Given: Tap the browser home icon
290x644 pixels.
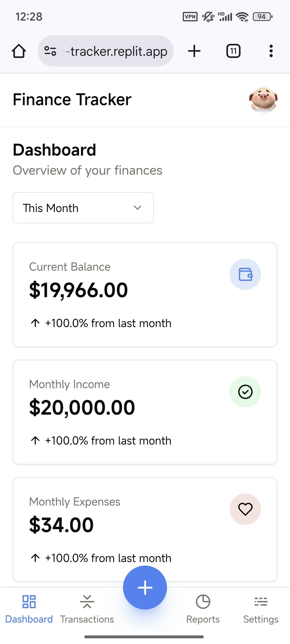Looking at the screenshot, I should point(19,51).
